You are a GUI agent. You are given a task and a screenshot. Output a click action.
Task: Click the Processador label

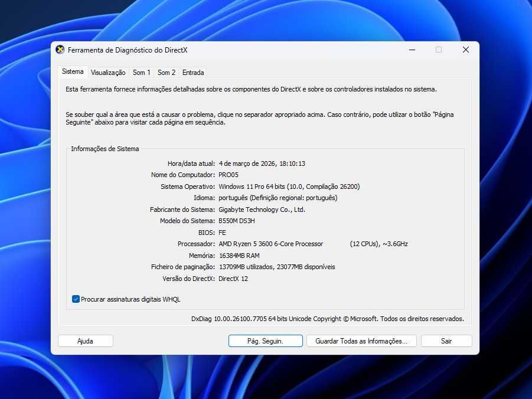coord(196,244)
